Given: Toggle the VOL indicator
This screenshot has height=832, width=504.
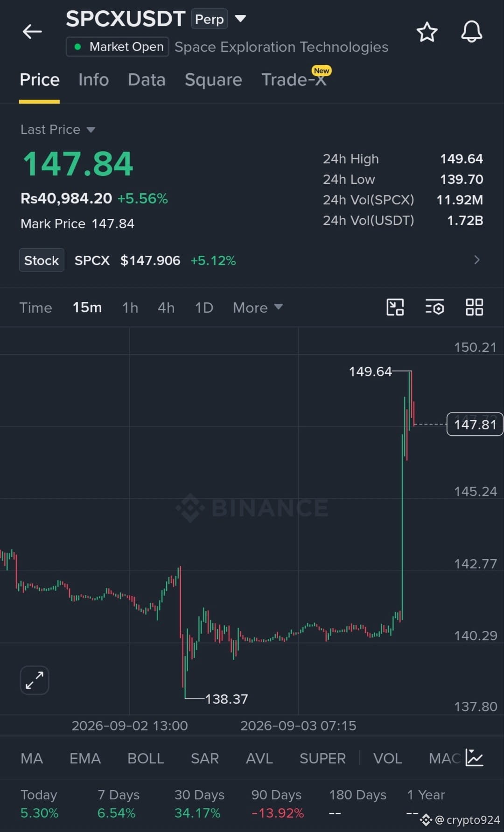Looking at the screenshot, I should pos(387,758).
